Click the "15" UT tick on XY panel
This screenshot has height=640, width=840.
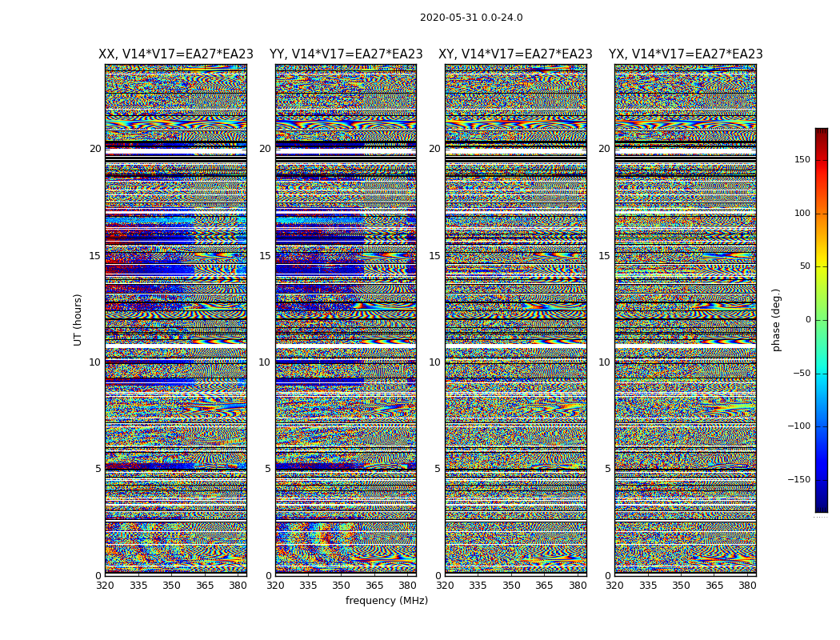coord(435,255)
